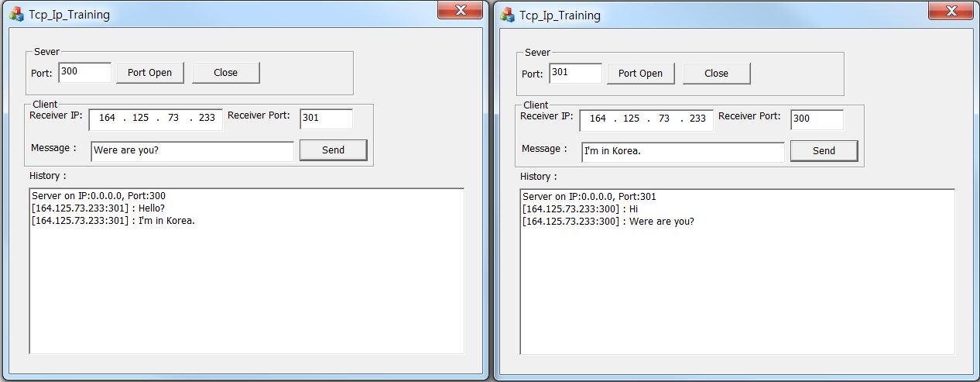The height and width of the screenshot is (382, 980).
Task: Click the Client group label in left window
Action: point(45,104)
